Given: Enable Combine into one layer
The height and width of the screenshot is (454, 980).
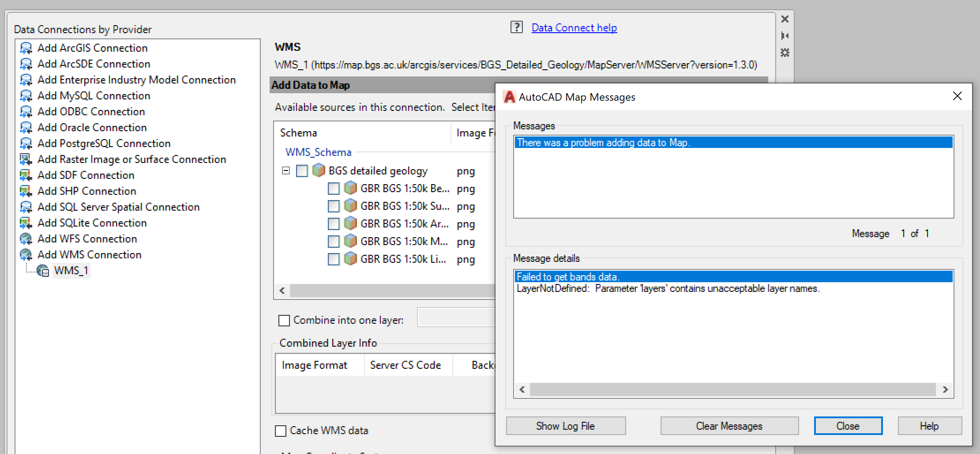Looking at the screenshot, I should coord(284,320).
